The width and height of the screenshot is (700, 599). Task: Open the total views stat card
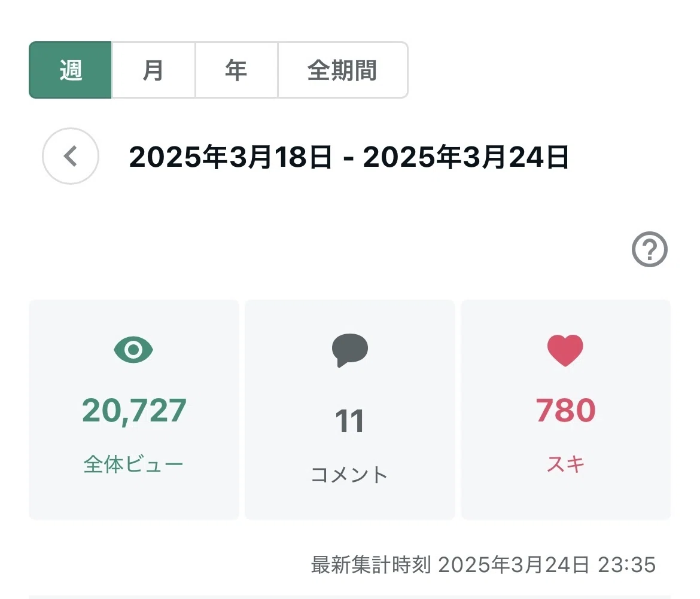pos(134,409)
